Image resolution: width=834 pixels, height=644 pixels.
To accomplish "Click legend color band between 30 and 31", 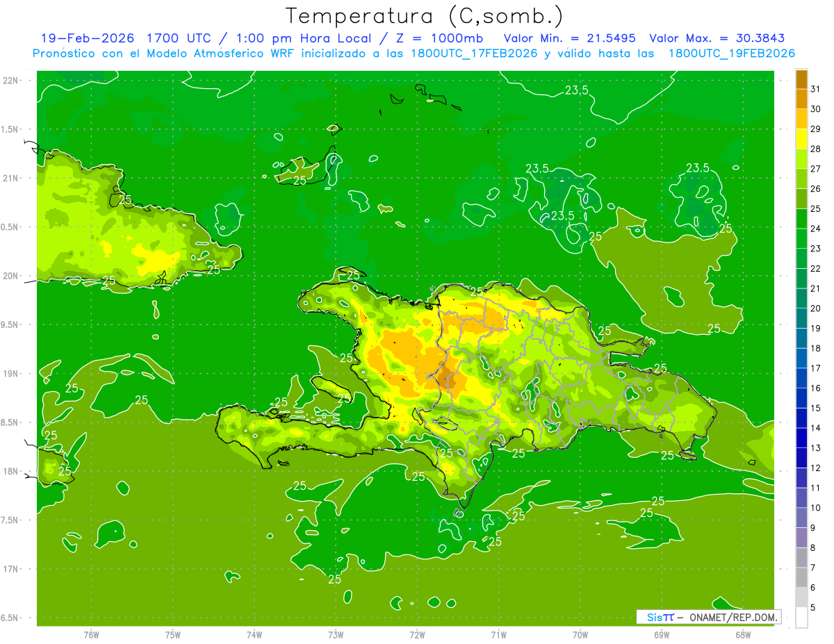I will [x=801, y=99].
